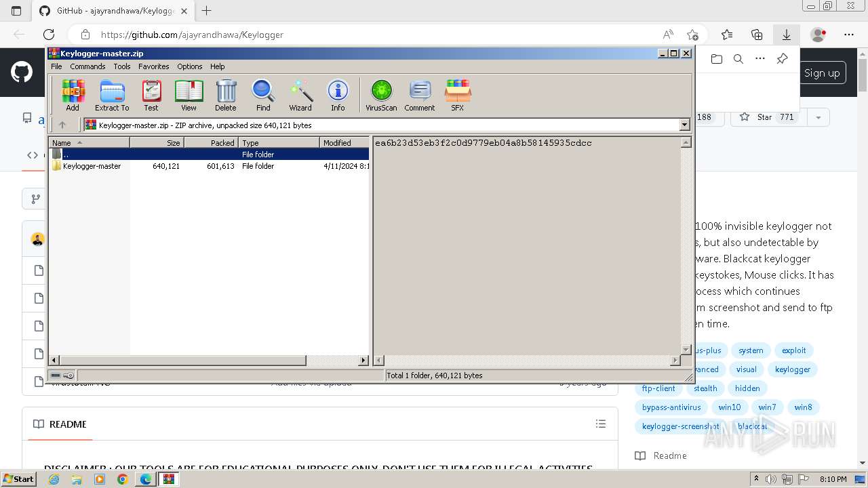Close the GitHub Keylogger tab
The image size is (868, 488).
[184, 11]
